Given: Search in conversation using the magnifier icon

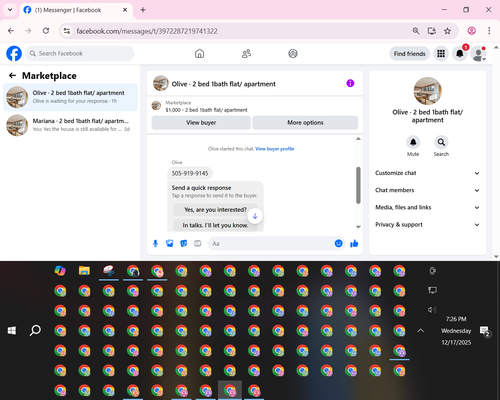Looking at the screenshot, I should coord(441,142).
